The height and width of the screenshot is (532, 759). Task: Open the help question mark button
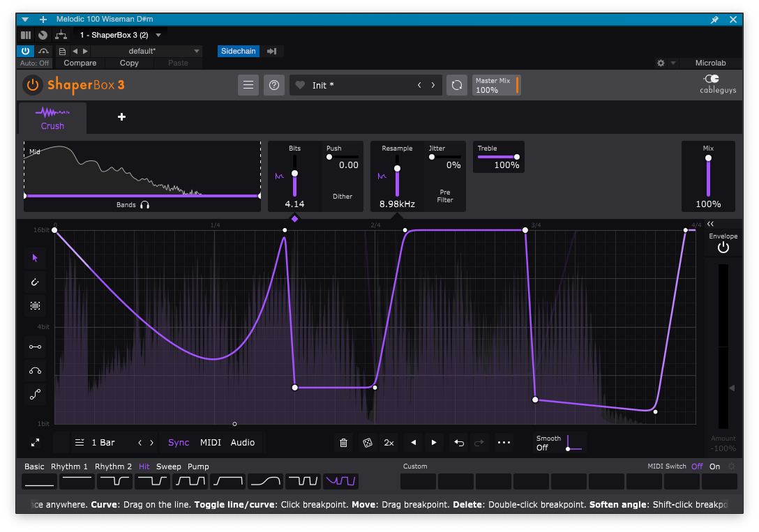pyautogui.click(x=274, y=85)
